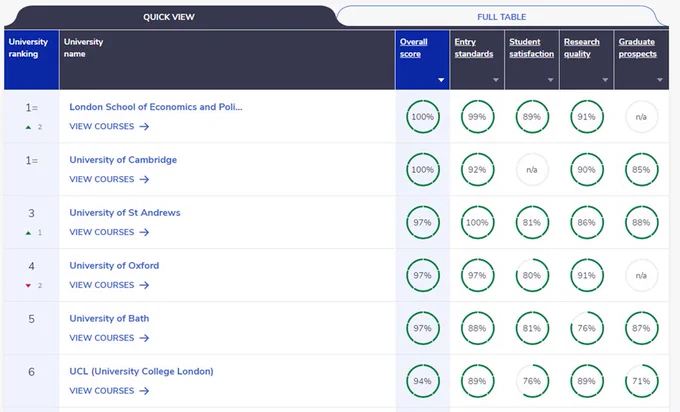Open University of Bath link

(109, 318)
